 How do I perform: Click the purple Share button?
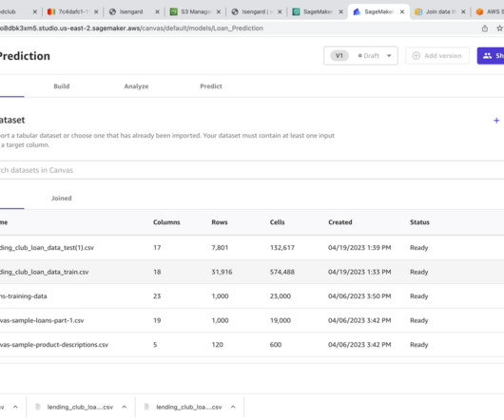tap(491, 56)
